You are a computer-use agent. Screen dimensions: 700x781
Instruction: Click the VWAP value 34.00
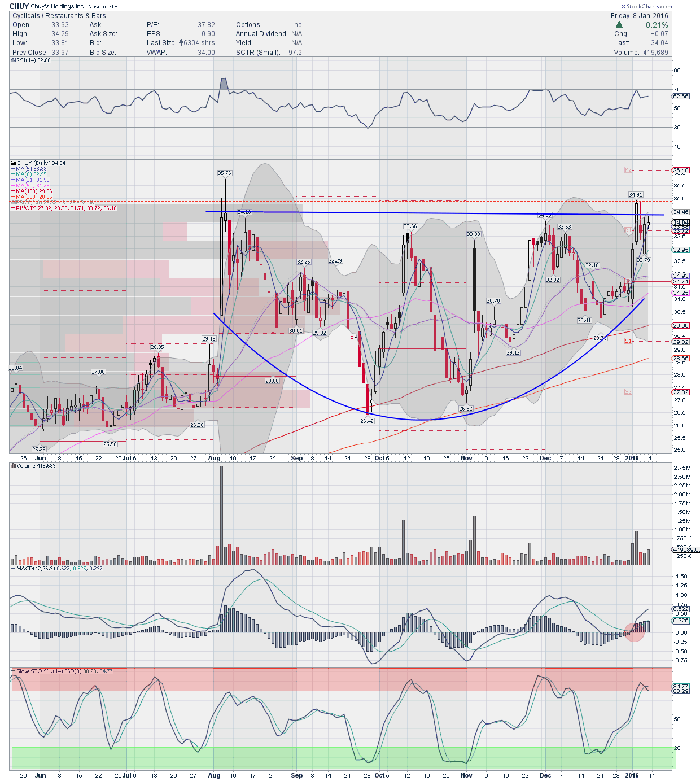[206, 53]
